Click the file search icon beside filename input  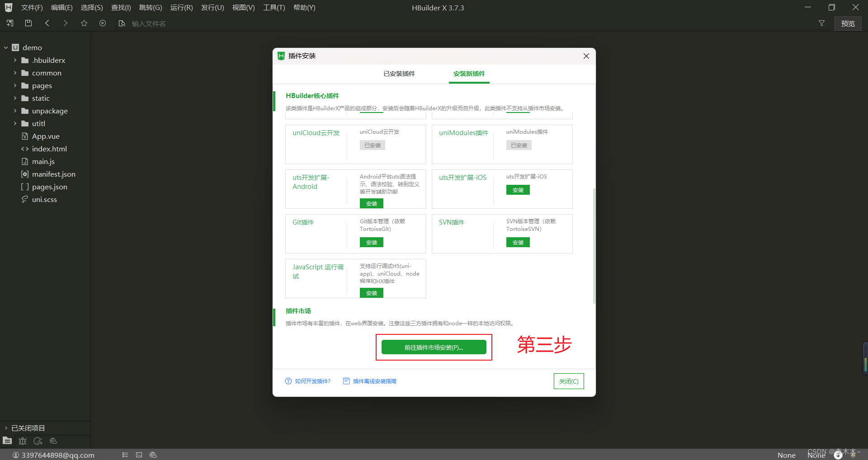tap(122, 23)
